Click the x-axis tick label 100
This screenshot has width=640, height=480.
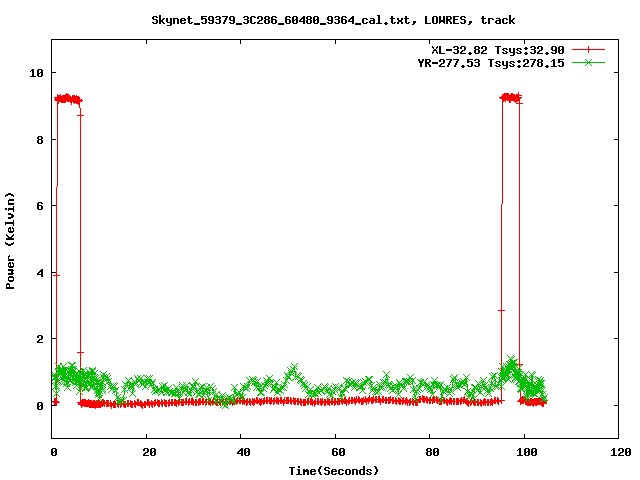pyautogui.click(x=527, y=452)
